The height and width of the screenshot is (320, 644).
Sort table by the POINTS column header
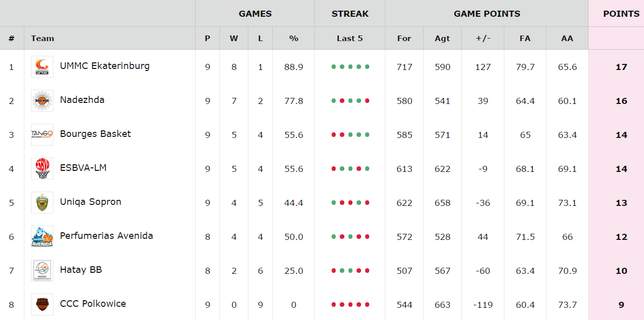621,14
